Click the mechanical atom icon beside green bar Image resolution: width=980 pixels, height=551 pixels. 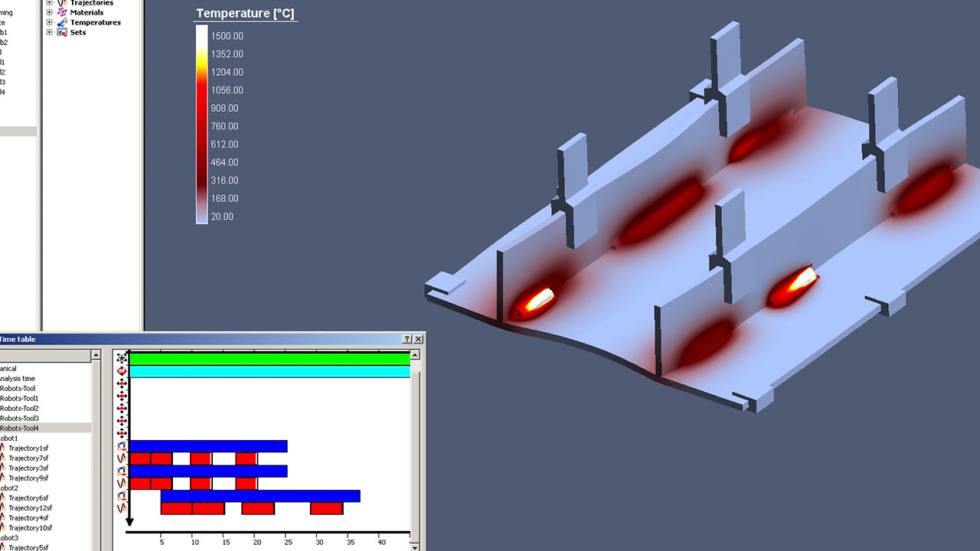click(x=122, y=358)
